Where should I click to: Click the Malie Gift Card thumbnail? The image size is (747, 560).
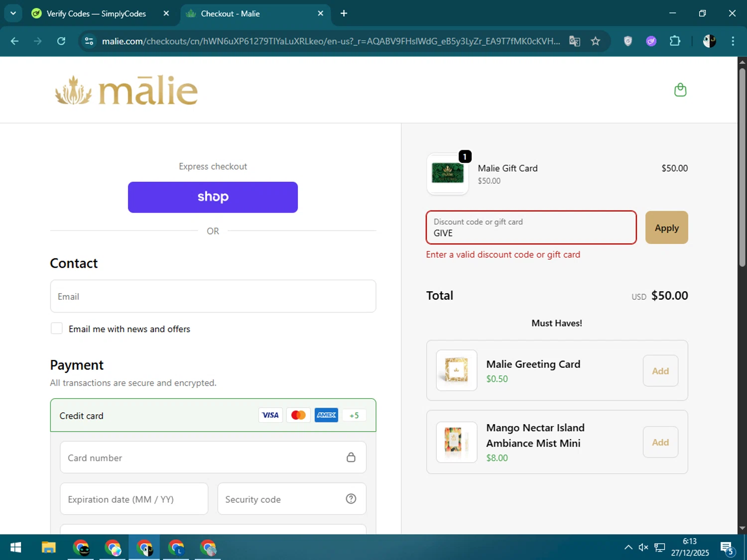point(448,174)
